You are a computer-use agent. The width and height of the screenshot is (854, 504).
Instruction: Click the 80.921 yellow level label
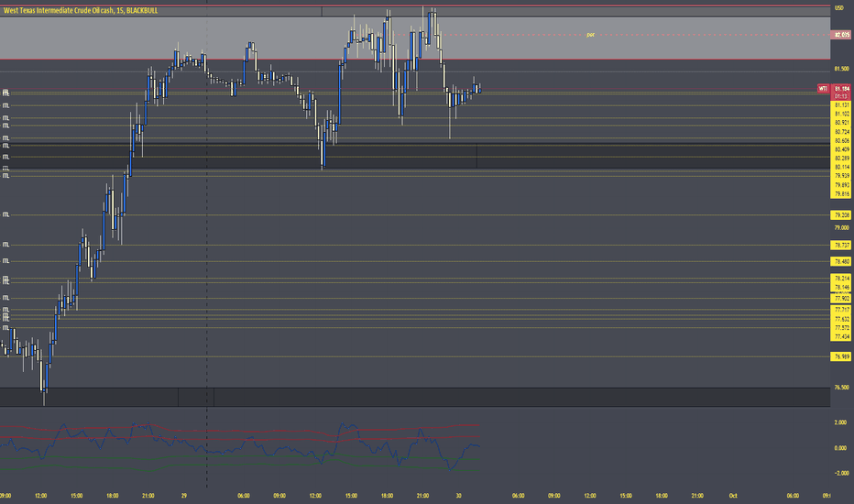pyautogui.click(x=841, y=123)
